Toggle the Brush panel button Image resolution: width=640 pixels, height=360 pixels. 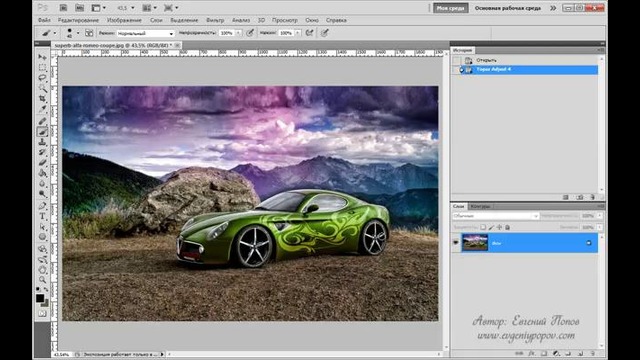point(89,33)
